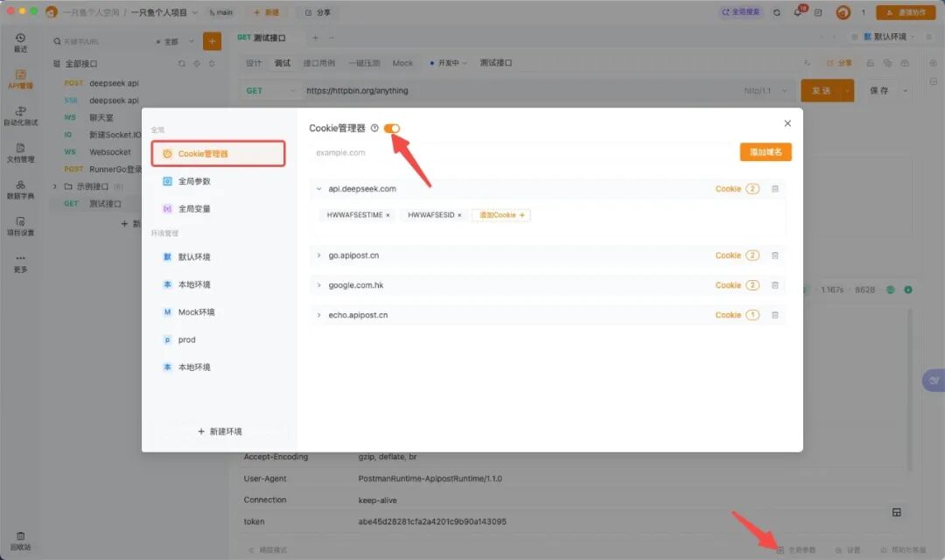Viewport: 945px width, 560px height.
Task: Open 设置 in the bottom status bar
Action: (x=848, y=549)
